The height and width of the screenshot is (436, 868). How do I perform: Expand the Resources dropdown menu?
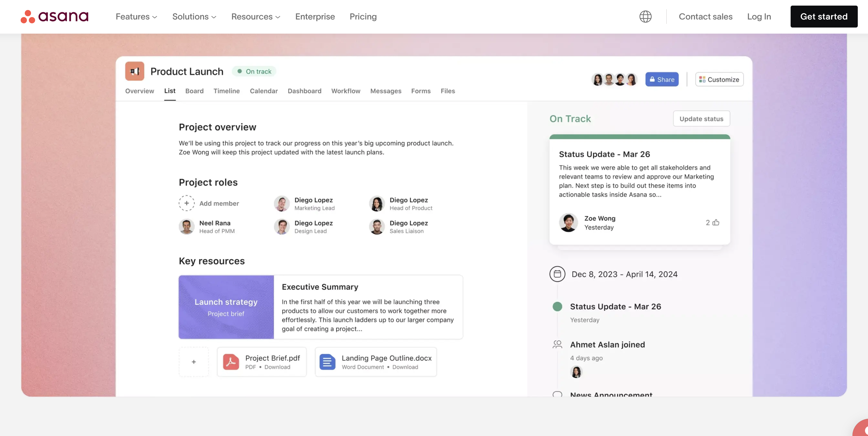pyautogui.click(x=256, y=17)
